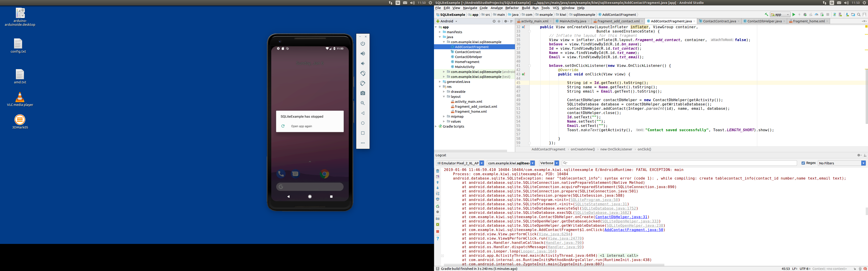Click the Make Project hammer icon

click(767, 14)
